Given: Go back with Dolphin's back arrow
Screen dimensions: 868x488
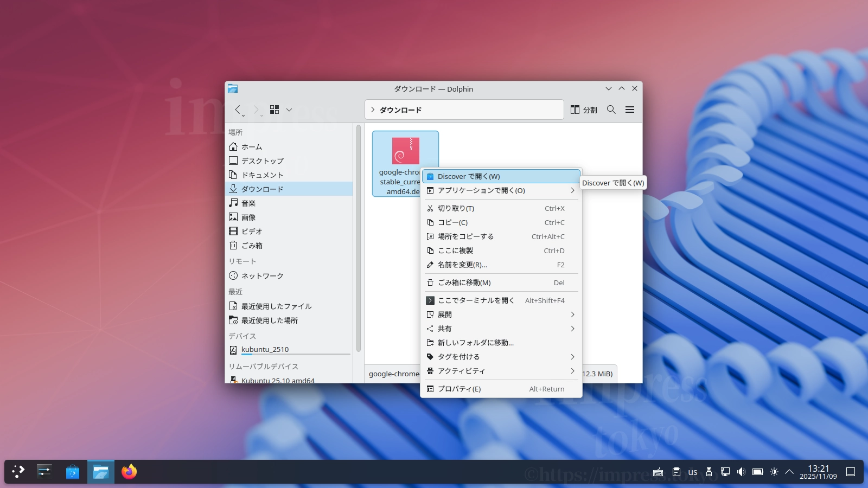Looking at the screenshot, I should point(238,110).
